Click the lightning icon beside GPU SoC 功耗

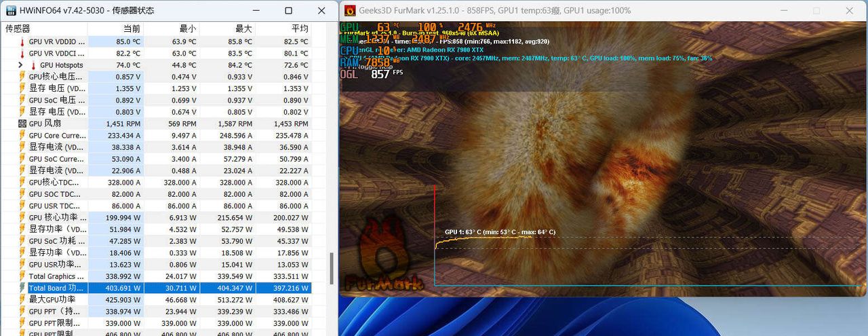pos(22,240)
